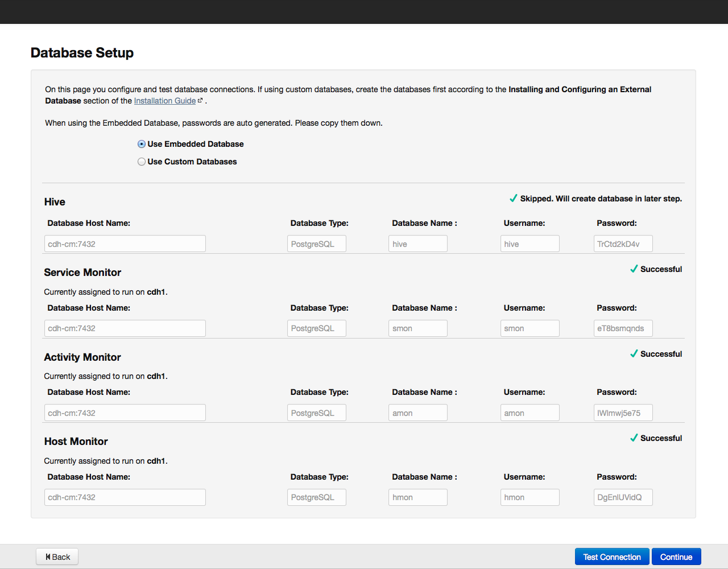Click the Service Monitor database host name field
Viewport: 728px width, 569px height.
tap(125, 328)
